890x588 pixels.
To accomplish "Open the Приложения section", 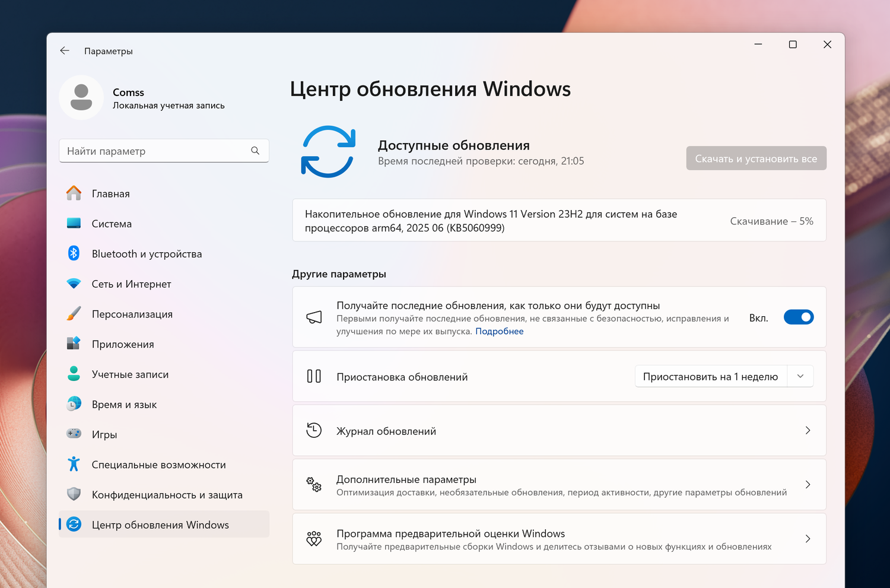I will pyautogui.click(x=164, y=344).
